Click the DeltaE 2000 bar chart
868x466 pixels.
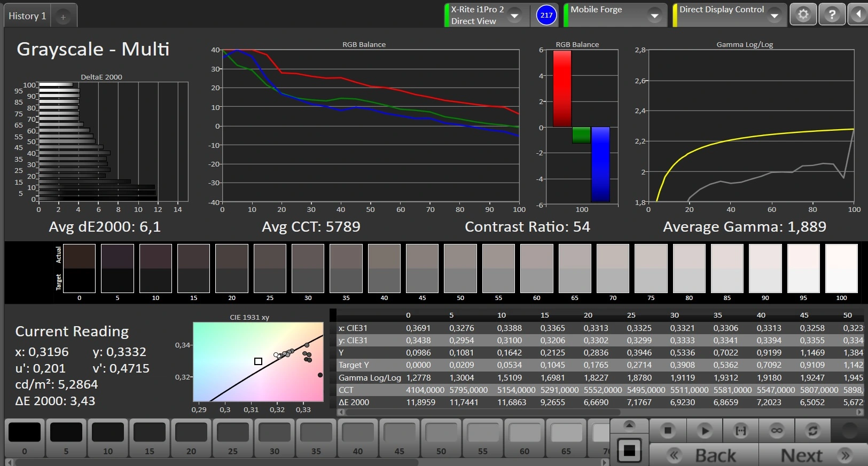113,142
